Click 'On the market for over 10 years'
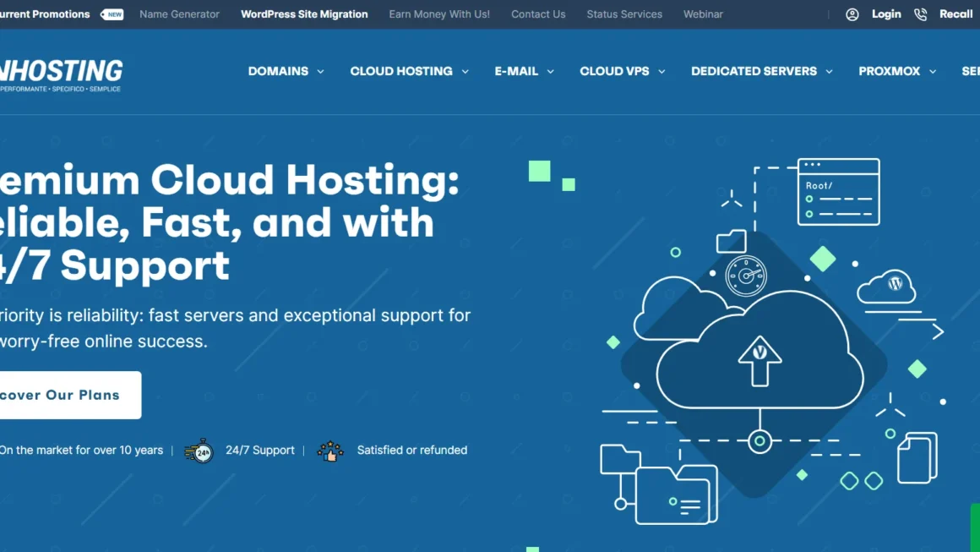The width and height of the screenshot is (980, 552). 81,450
